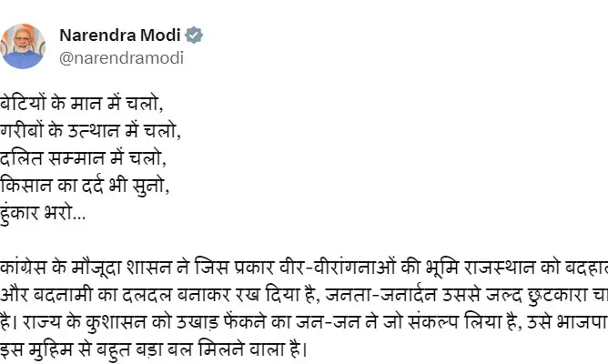608x364 pixels.
Task: Open the Narendra Modi display name link
Action: tap(120, 35)
